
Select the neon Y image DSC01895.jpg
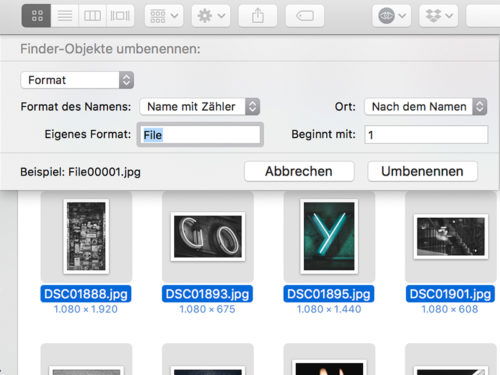click(329, 236)
